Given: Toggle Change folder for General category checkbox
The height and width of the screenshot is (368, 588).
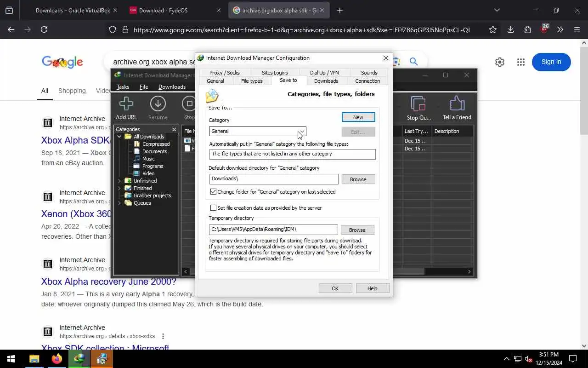Looking at the screenshot, I should click(213, 192).
